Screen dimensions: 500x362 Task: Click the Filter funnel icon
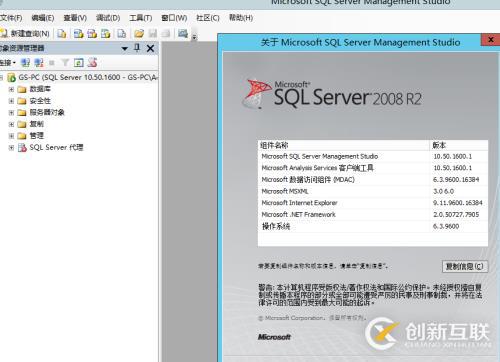click(x=65, y=62)
